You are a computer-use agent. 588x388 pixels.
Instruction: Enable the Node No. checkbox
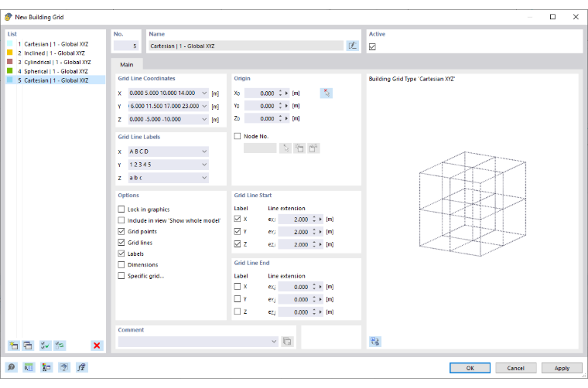coord(238,136)
